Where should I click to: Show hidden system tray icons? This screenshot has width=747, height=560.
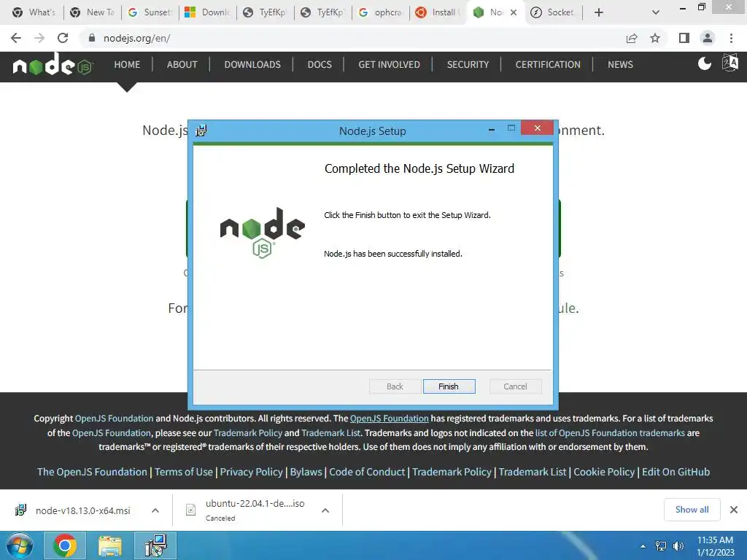(643, 546)
